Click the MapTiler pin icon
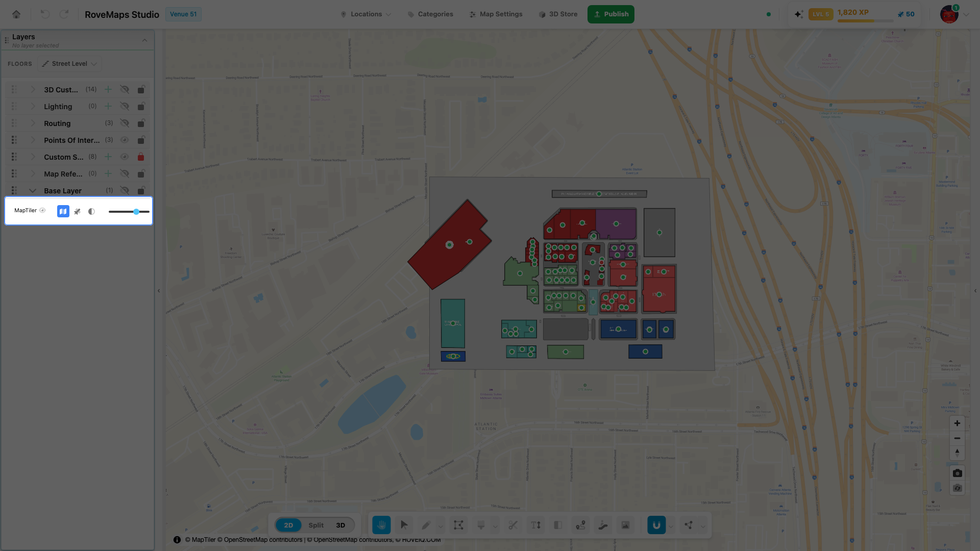 (x=77, y=211)
